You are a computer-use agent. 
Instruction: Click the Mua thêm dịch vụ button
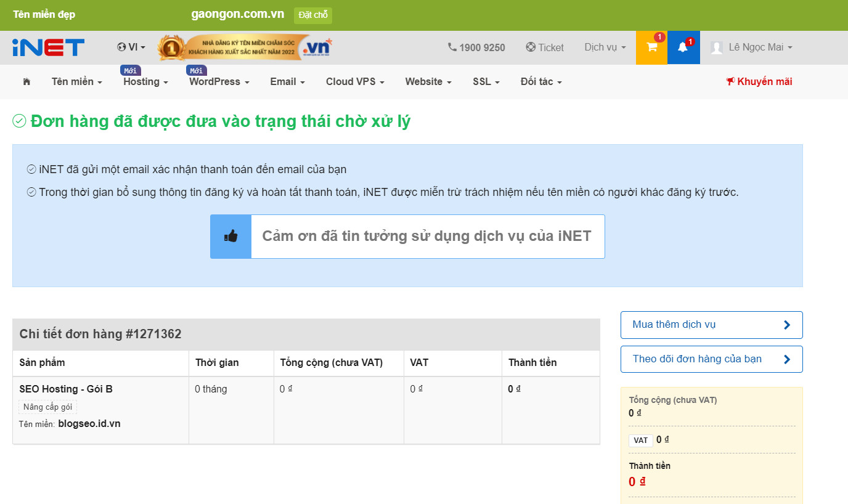pyautogui.click(x=712, y=325)
